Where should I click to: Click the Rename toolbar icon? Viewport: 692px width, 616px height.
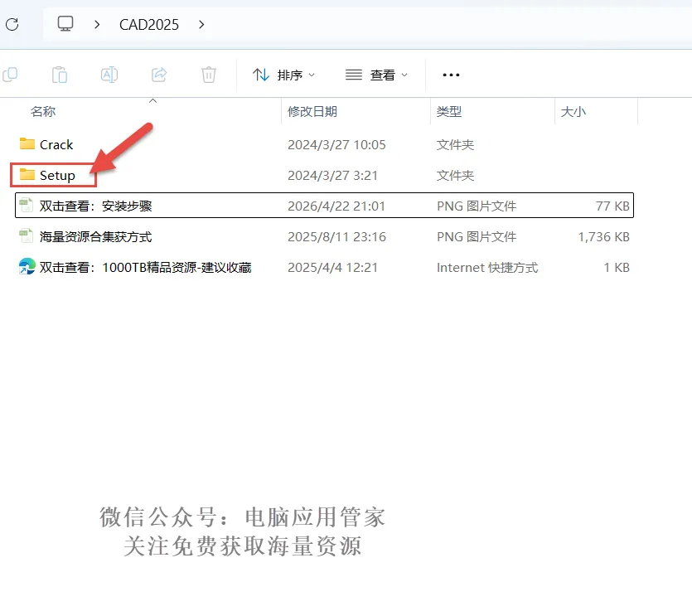109,75
